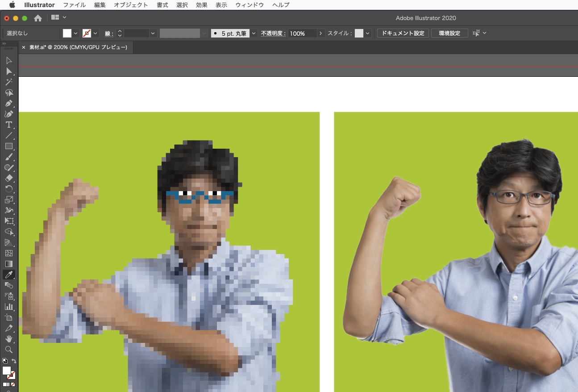578x392 pixels.
Task: Select the Free Transform tool
Action: (9, 221)
